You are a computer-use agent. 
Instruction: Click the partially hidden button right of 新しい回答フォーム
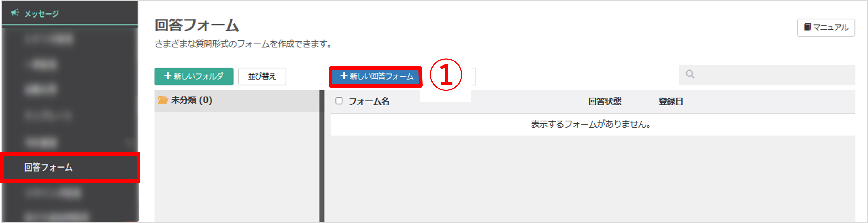coord(473,77)
